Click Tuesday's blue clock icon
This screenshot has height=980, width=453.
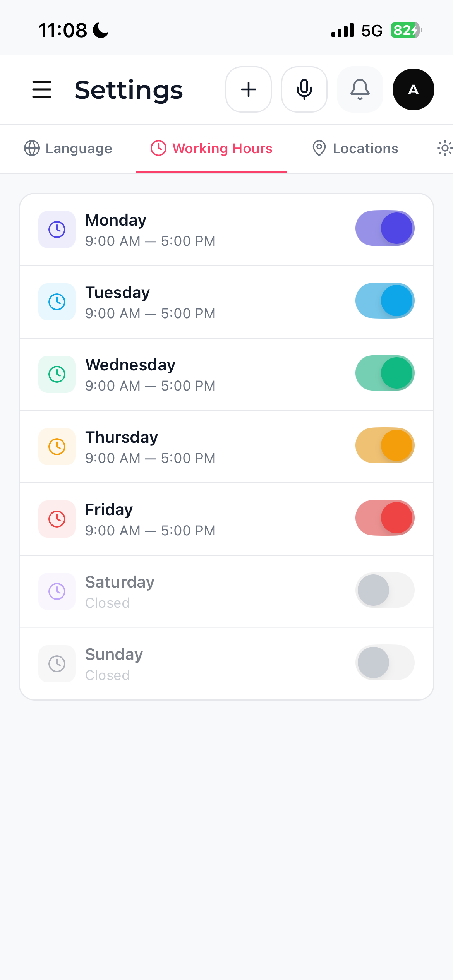click(57, 302)
